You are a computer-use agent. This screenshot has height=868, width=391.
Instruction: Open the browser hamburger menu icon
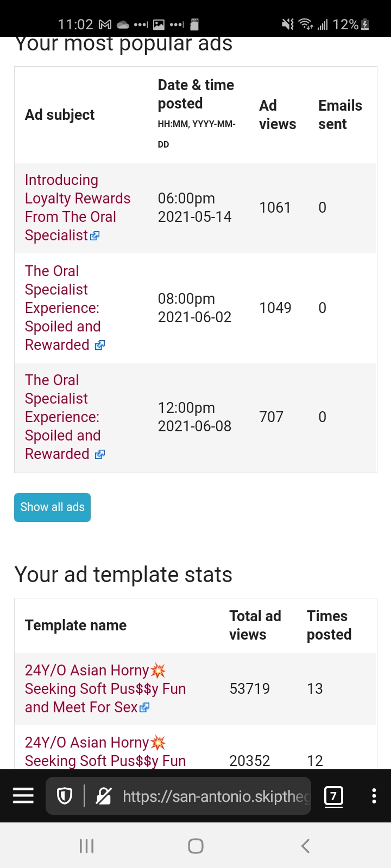(x=23, y=796)
